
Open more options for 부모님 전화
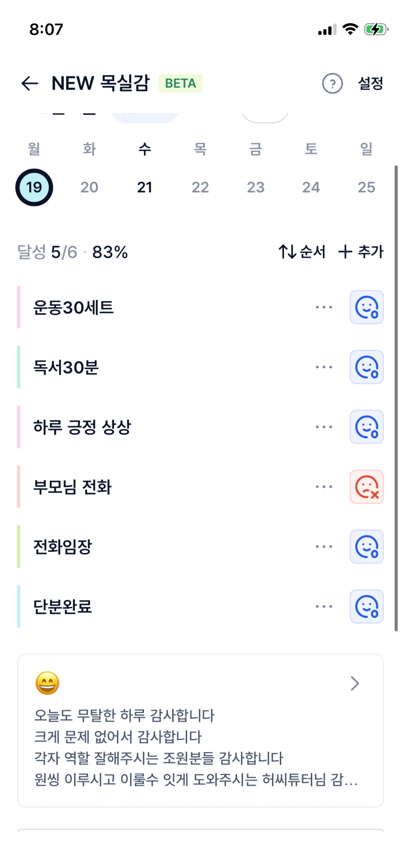(323, 487)
